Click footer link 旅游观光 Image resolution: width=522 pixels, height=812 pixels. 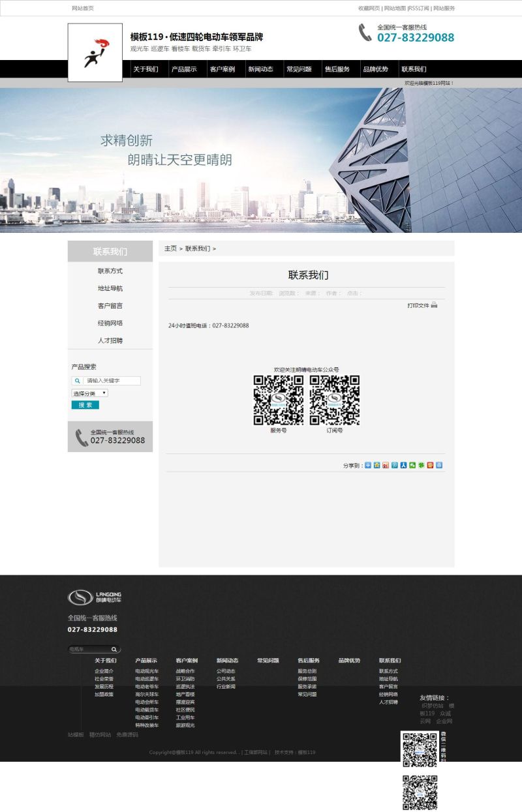(x=185, y=725)
